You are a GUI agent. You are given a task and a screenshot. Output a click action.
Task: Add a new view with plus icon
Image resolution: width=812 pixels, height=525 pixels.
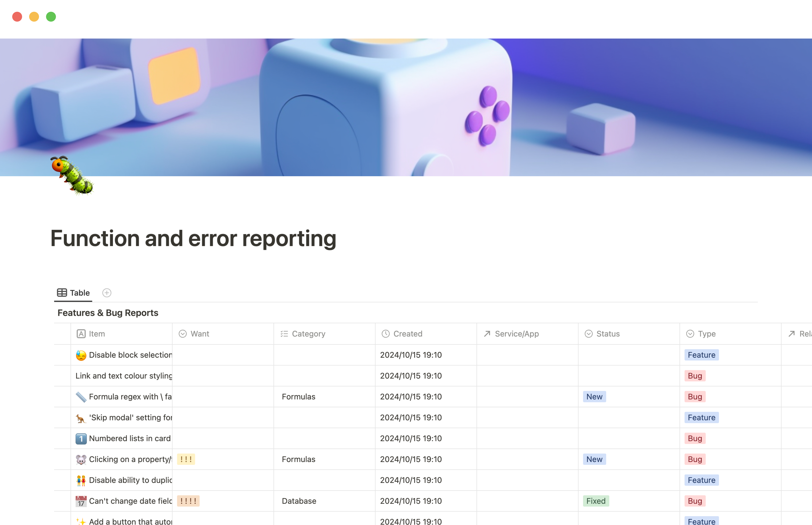[107, 293]
